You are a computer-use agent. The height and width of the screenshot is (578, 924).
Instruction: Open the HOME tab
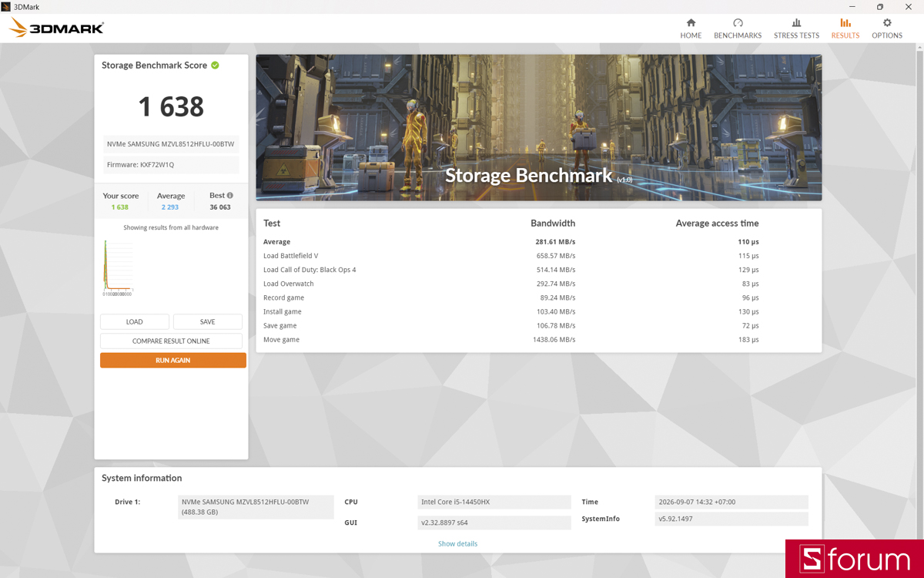pyautogui.click(x=691, y=29)
